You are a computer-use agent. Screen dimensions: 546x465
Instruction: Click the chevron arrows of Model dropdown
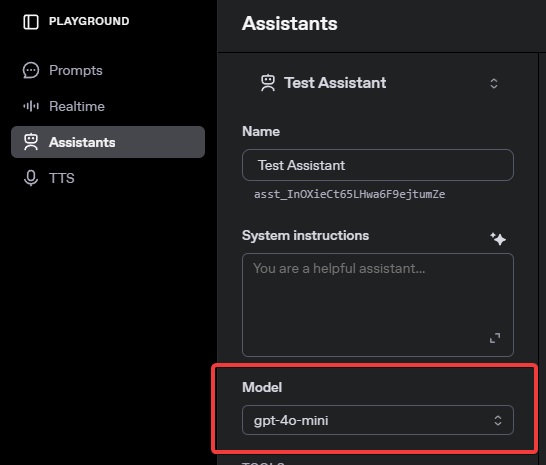tap(498, 420)
